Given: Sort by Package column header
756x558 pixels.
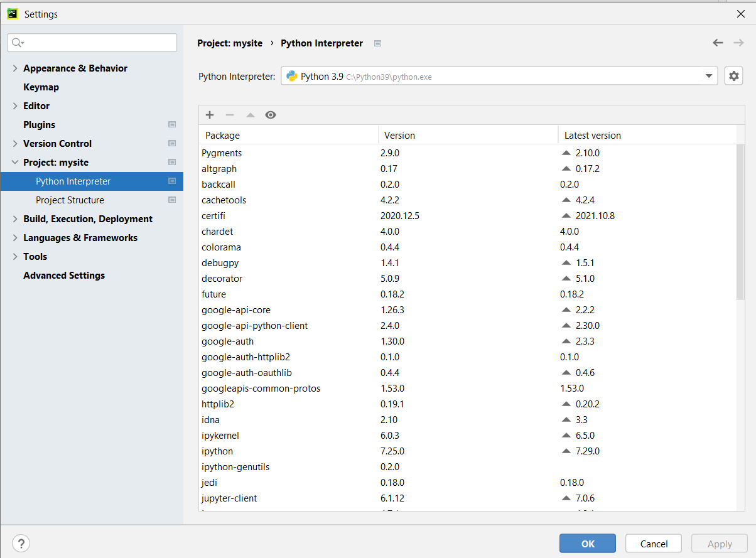Looking at the screenshot, I should pos(288,135).
